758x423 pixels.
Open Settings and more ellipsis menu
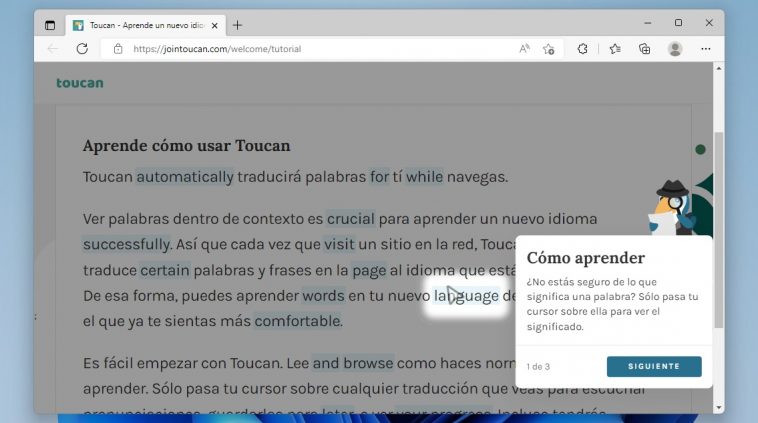[x=706, y=49]
